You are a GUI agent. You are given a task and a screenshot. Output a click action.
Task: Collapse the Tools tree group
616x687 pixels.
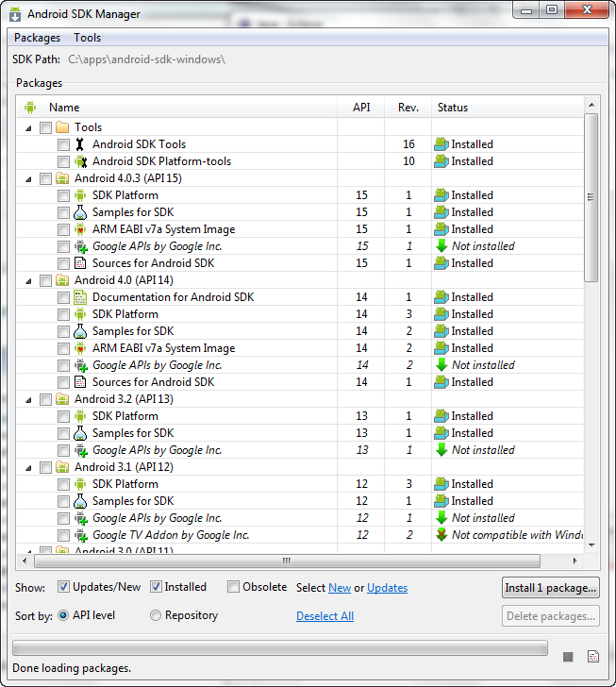pos(29,128)
